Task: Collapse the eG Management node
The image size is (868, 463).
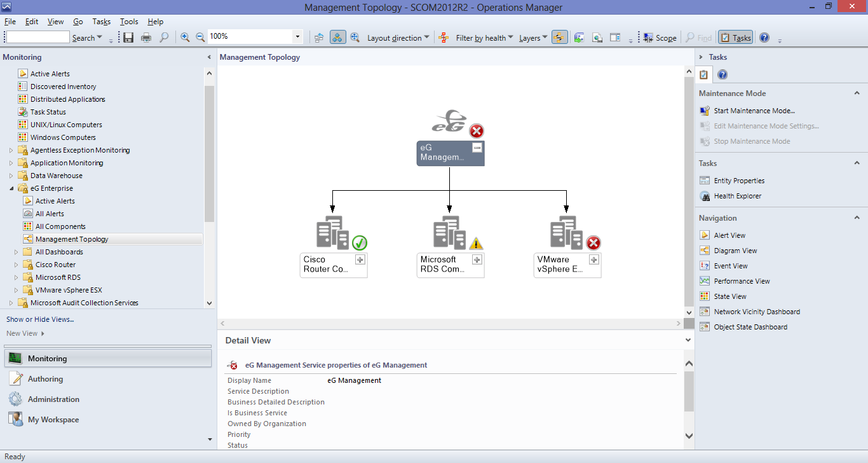Action: click(477, 148)
